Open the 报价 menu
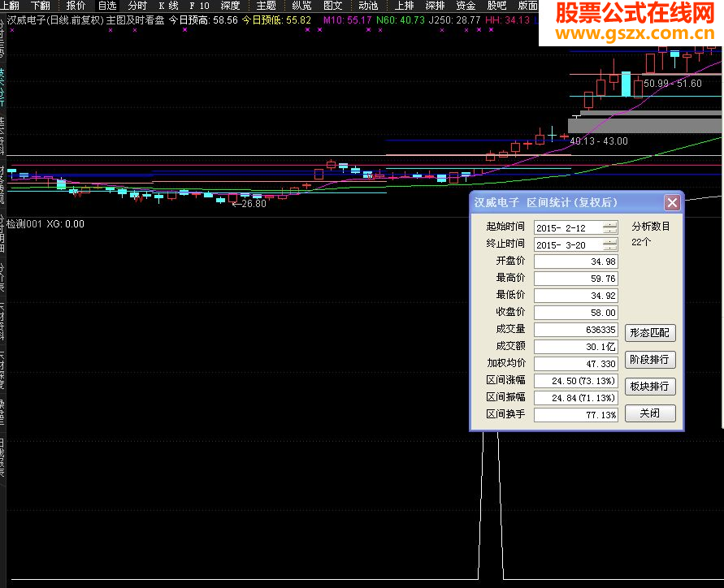 (76, 6)
